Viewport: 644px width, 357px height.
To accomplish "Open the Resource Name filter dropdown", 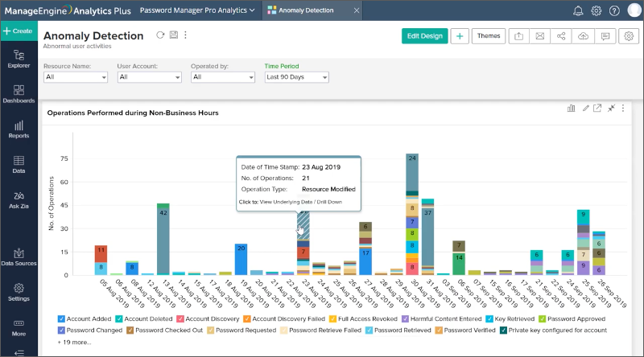I will (76, 77).
